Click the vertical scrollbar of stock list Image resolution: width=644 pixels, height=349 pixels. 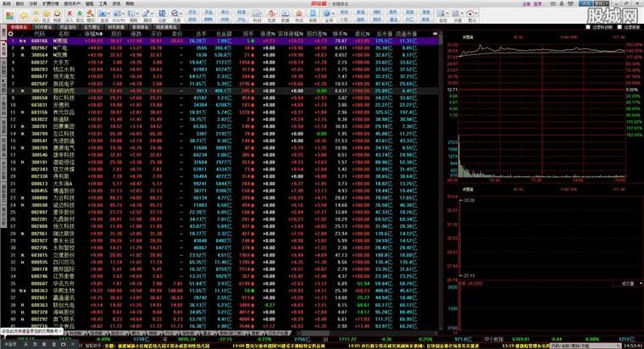coord(441,180)
